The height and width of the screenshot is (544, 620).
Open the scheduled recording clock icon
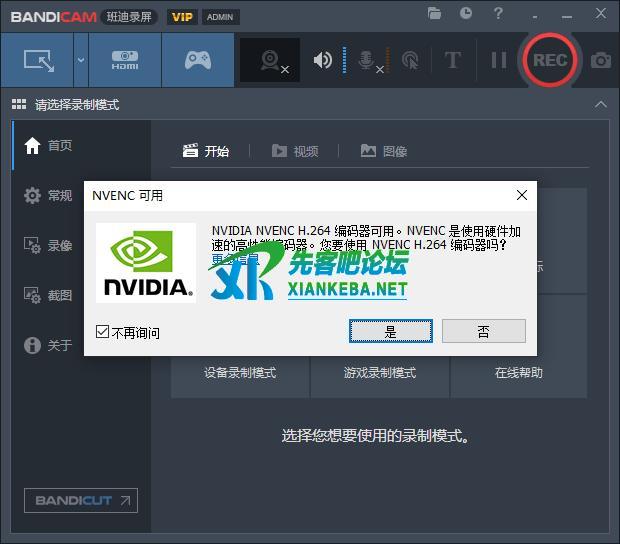(466, 14)
